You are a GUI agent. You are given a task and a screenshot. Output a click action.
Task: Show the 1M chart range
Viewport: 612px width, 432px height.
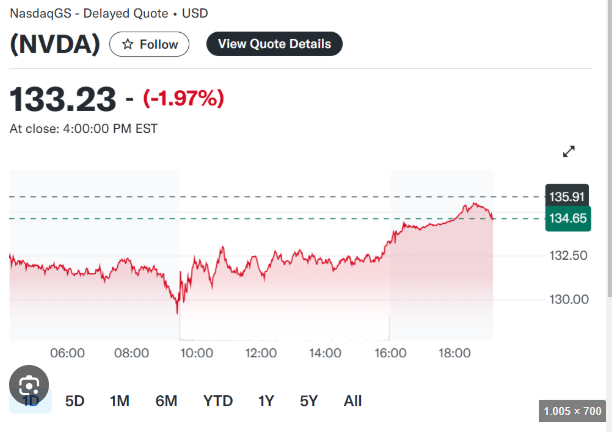coord(120,401)
